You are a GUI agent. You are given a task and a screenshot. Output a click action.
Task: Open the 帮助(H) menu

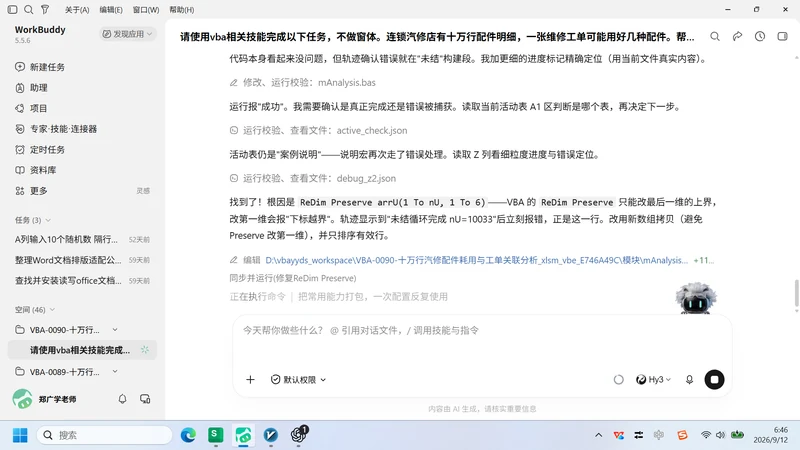click(x=182, y=10)
